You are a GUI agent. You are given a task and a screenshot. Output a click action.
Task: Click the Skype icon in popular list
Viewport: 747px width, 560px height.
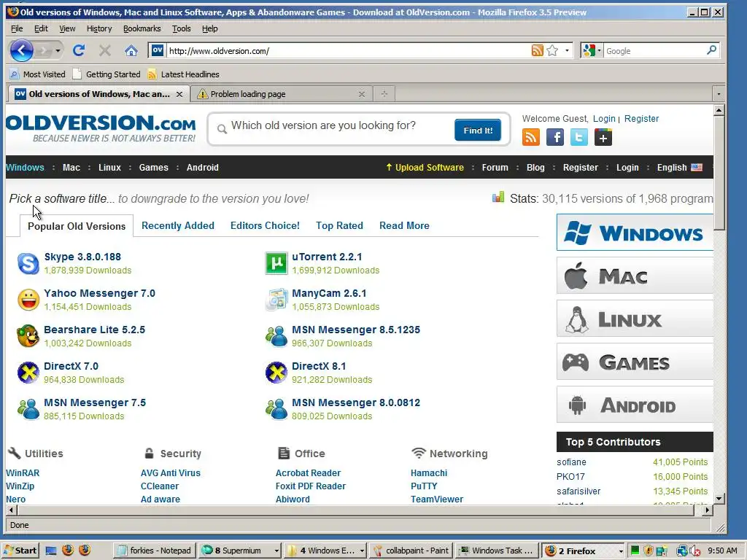click(x=28, y=263)
